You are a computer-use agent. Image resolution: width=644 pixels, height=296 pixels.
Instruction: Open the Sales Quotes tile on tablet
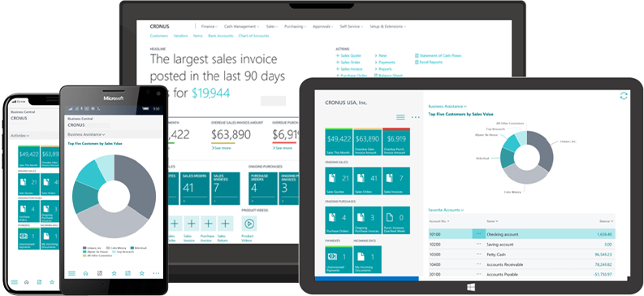click(339, 181)
